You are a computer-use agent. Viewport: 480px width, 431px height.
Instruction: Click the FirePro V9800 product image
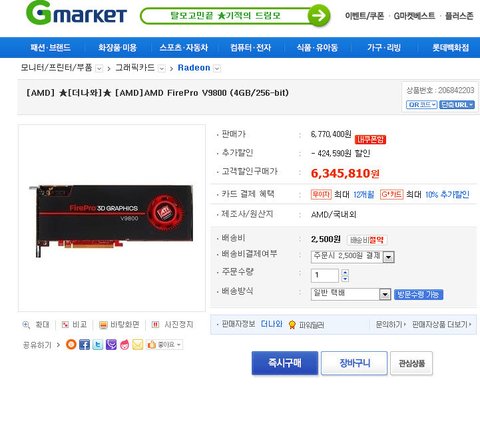click(x=112, y=218)
